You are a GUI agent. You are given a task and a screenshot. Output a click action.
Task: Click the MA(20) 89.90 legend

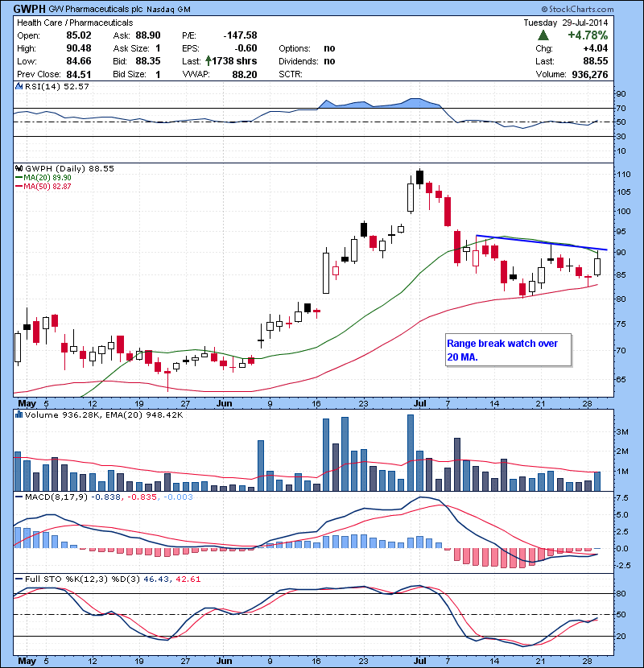43,177
